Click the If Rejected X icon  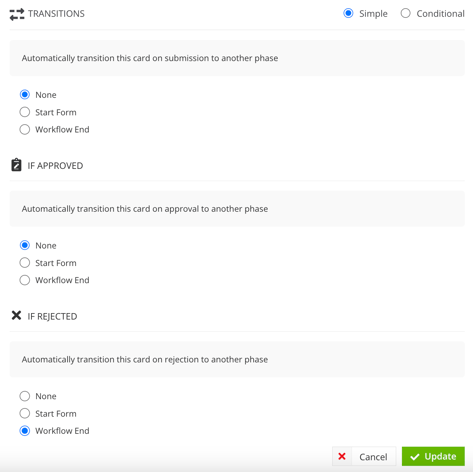point(16,315)
